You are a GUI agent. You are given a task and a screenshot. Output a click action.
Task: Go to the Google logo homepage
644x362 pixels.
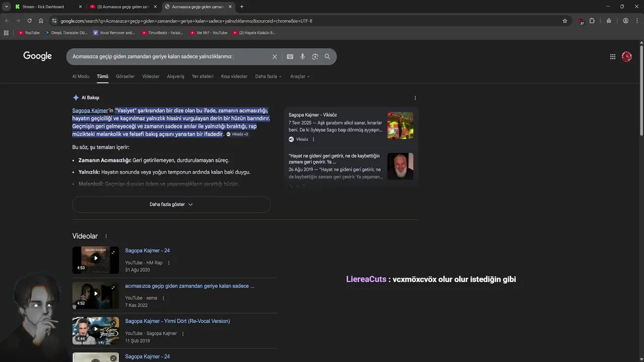click(38, 56)
